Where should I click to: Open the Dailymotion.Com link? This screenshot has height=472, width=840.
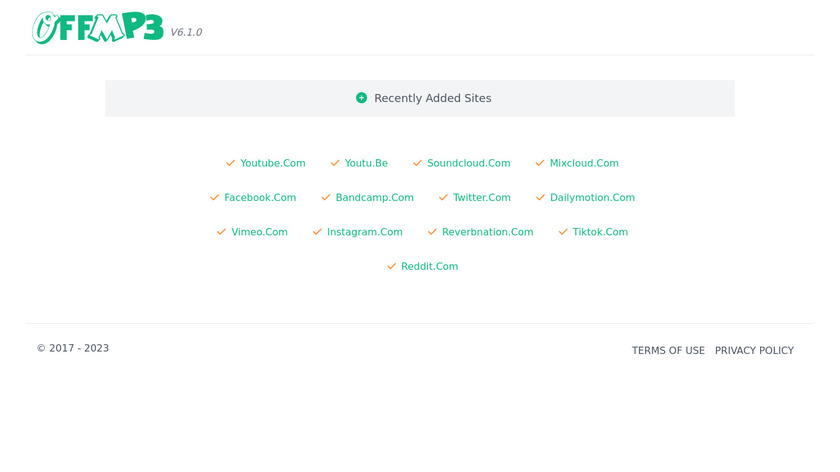pyautogui.click(x=592, y=197)
